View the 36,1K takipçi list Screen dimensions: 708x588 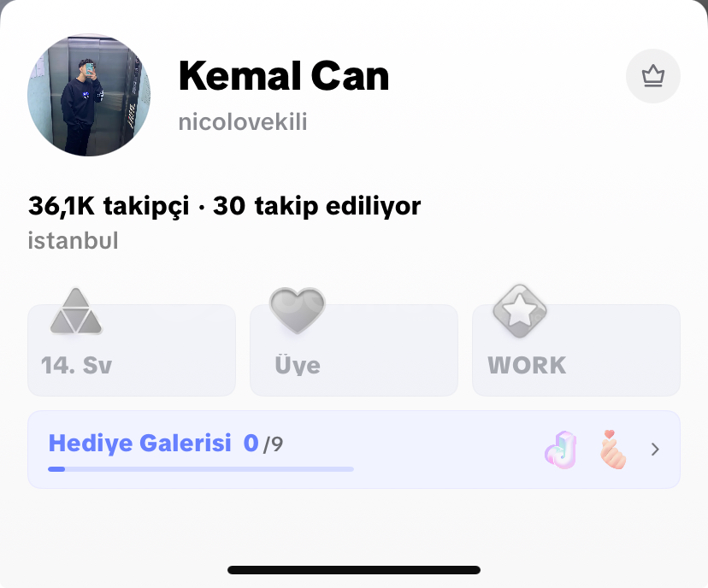click(x=109, y=206)
